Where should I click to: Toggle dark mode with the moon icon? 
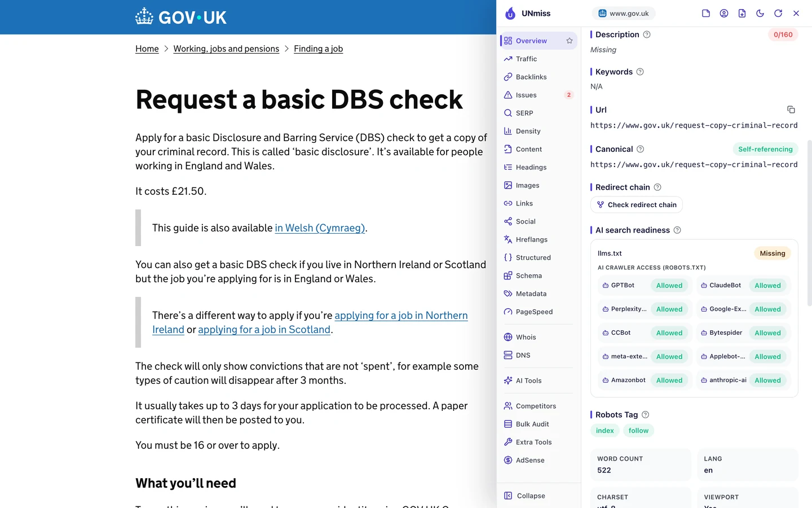[760, 14]
